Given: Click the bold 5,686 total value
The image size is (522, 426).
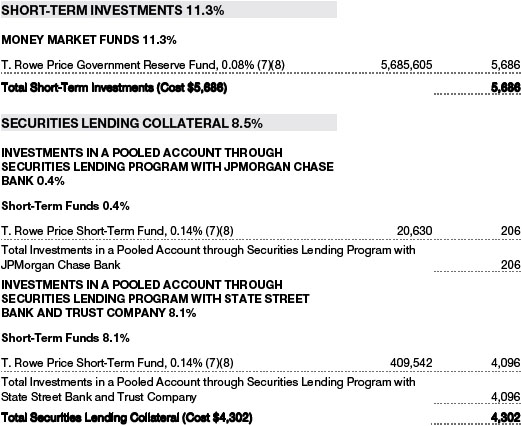Looking at the screenshot, I should click(x=505, y=88).
